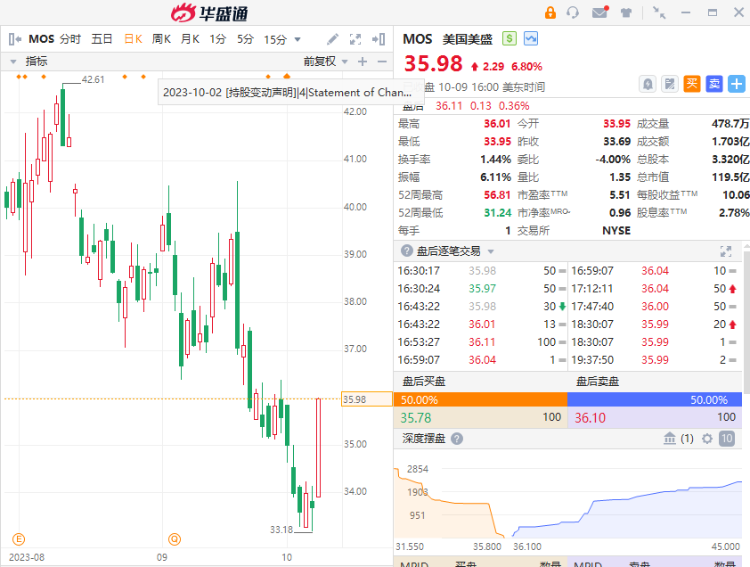
Task: Click the 成交量 value 478.7万
Action: tap(730, 124)
